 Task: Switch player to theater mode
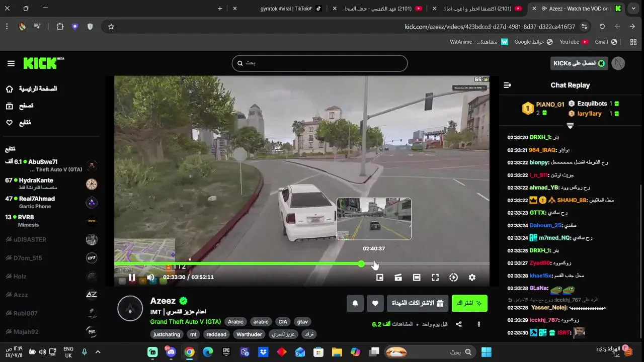click(417, 278)
